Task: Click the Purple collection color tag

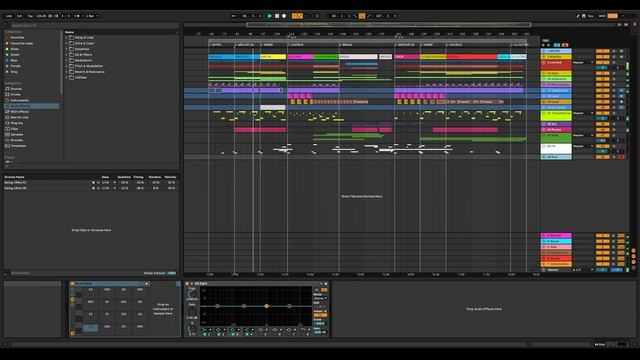Action: 7,66
